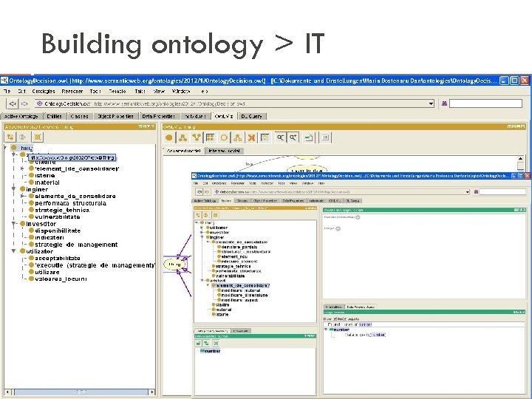Viewport: 532px width, 399px height.
Task: Collapse the Thing root node in main tree
Action: (x=6, y=148)
